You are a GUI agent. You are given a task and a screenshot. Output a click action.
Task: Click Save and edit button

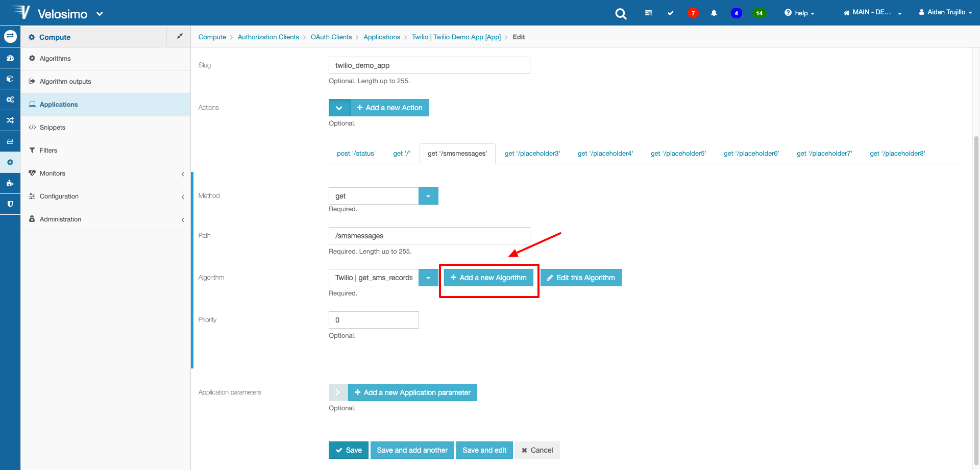(484, 450)
